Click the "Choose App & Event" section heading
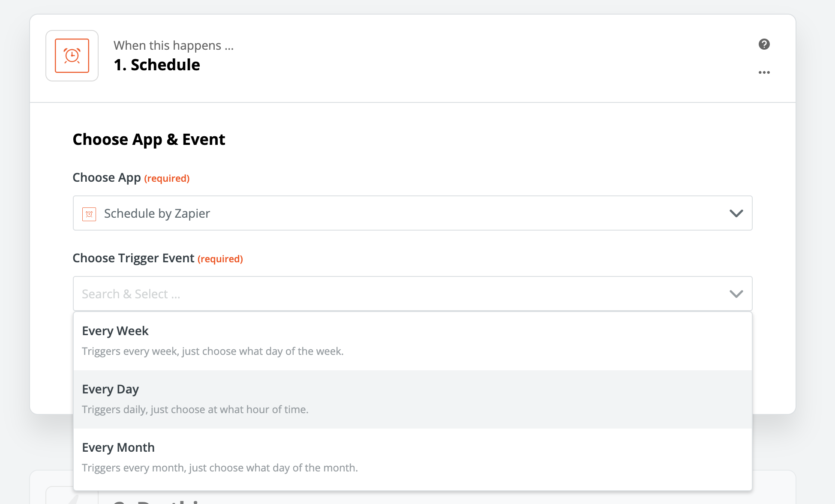This screenshot has width=835, height=504. [149, 139]
